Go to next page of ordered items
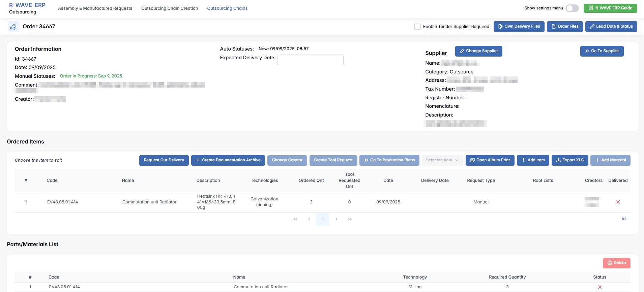Screen dimensions: 644x292 pyautogui.click(x=336, y=219)
